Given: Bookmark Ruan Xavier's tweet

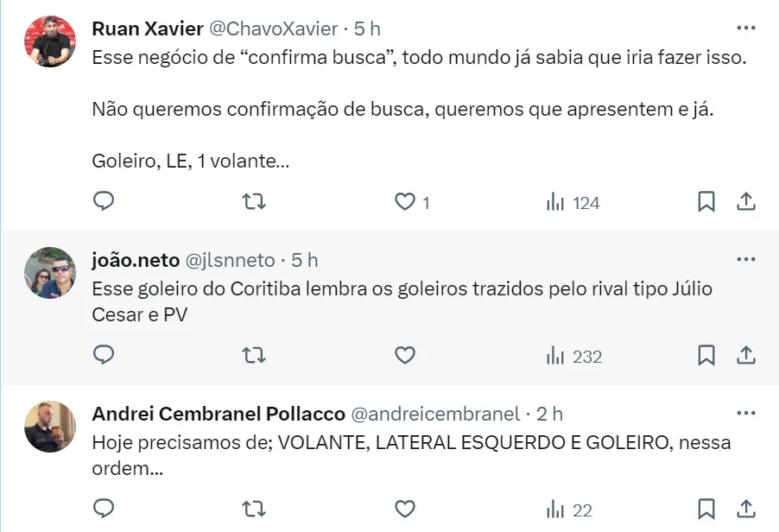Looking at the screenshot, I should 706,202.
